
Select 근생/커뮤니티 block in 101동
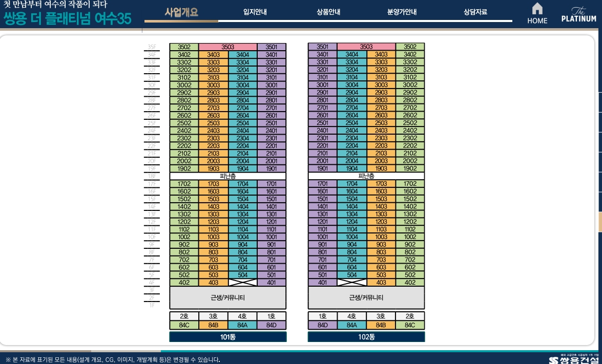[x=227, y=297]
